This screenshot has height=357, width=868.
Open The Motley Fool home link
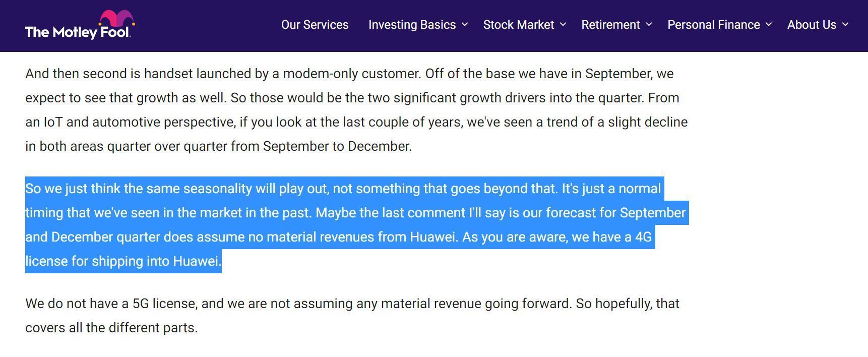80,25
